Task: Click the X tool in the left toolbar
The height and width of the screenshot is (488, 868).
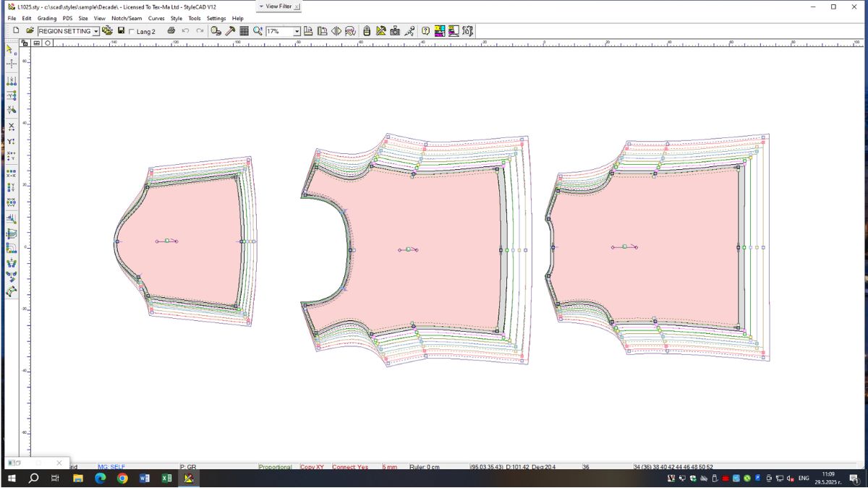Action: point(11,127)
